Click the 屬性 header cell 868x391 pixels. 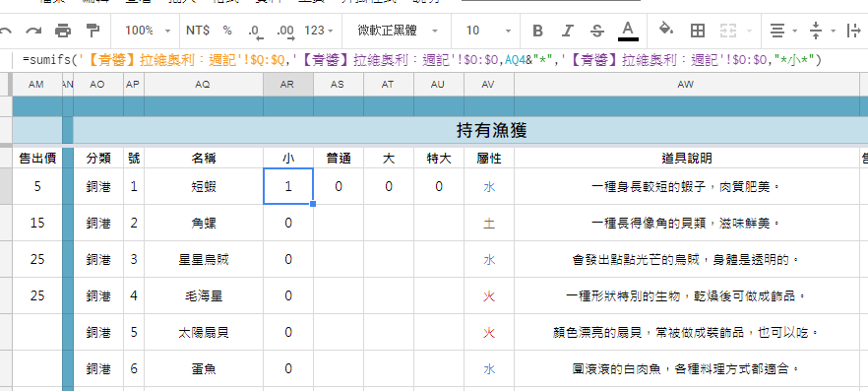tap(489, 159)
